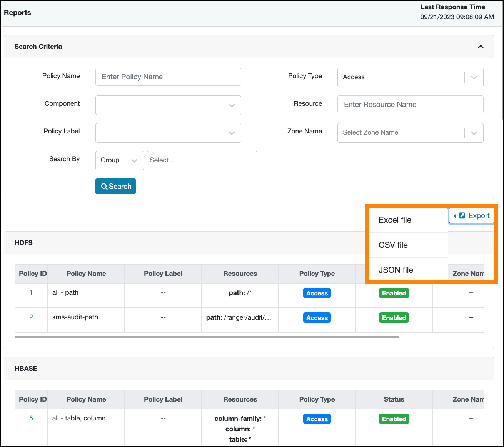Screen dimensions: 504x447
Task: Click the Search button with magnifier icon
Action: coord(115,187)
